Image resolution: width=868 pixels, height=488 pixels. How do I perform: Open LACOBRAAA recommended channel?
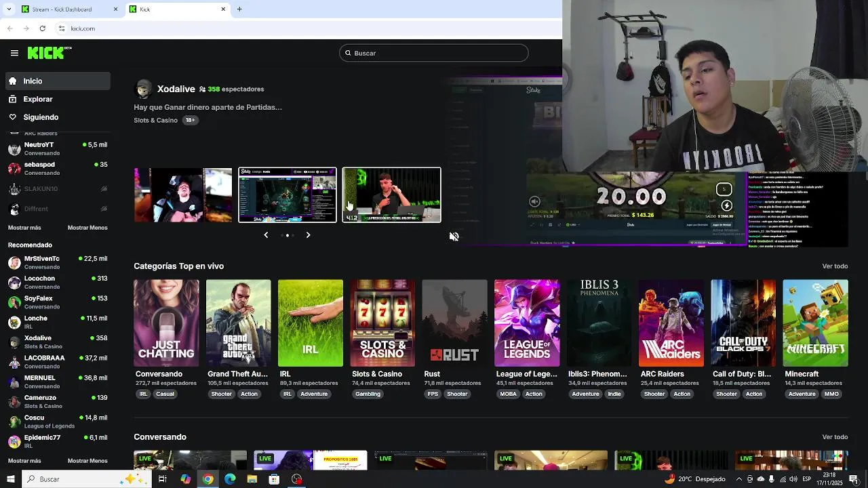58,362
